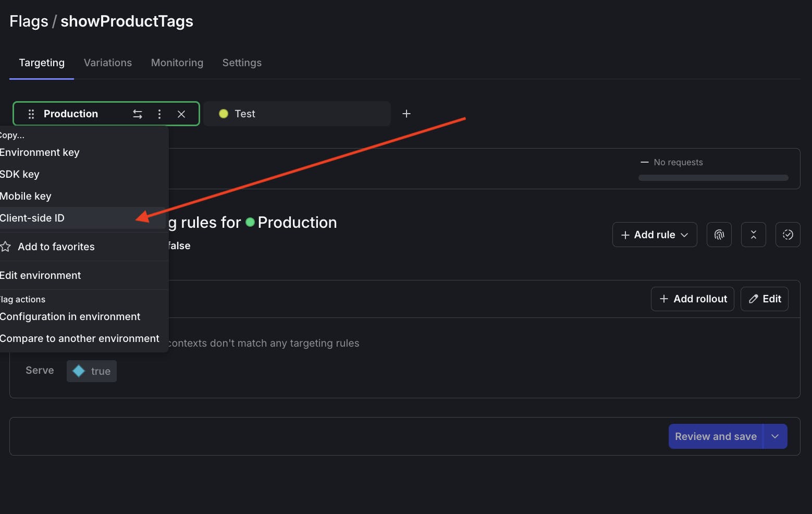Screen dimensions: 812x514
Task: Click the fingerprint icon button
Action: pos(719,235)
